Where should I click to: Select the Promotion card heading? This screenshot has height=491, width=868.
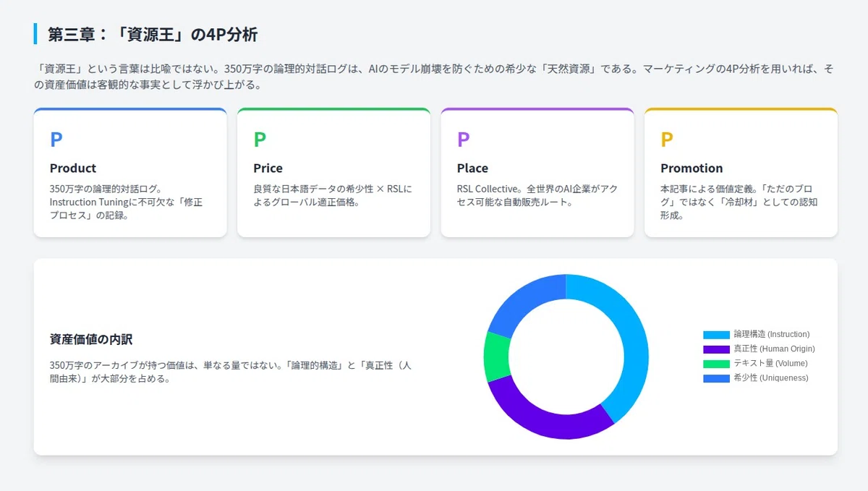coord(692,168)
